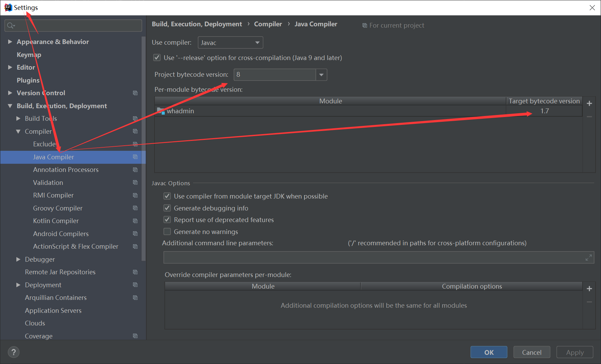Open the Help question mark icon

[13, 352]
